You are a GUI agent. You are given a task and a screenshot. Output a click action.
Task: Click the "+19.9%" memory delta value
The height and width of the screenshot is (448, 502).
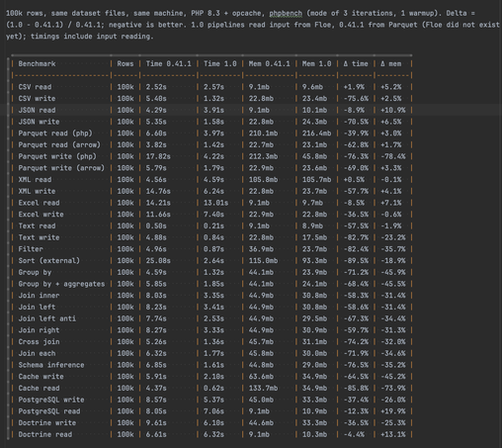tap(393, 411)
